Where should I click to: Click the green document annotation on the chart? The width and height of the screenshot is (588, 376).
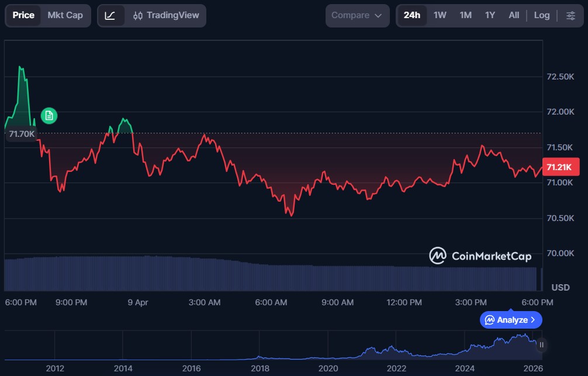coord(49,116)
